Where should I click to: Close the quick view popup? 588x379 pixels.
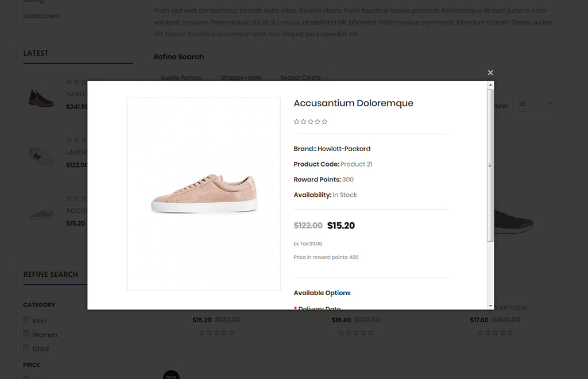490,72
